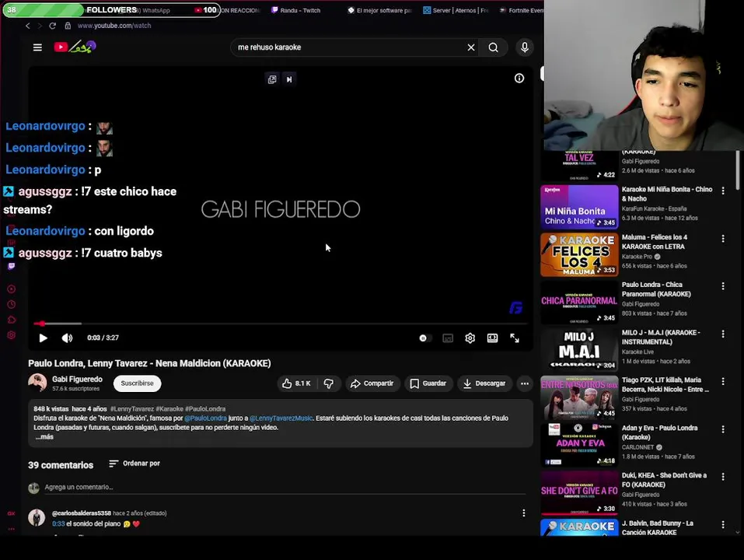Seek on the video progress bar

280,324
